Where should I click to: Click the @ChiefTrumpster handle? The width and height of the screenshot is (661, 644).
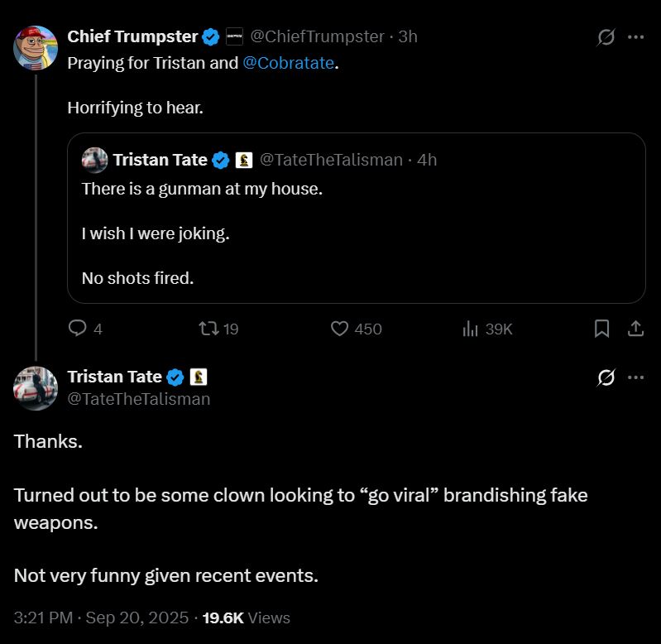click(317, 36)
